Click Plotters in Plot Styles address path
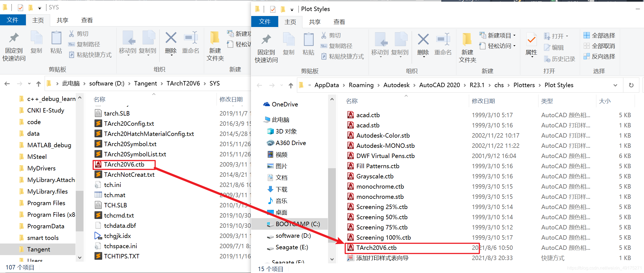Screen dimensions: 644x273 point(524,85)
